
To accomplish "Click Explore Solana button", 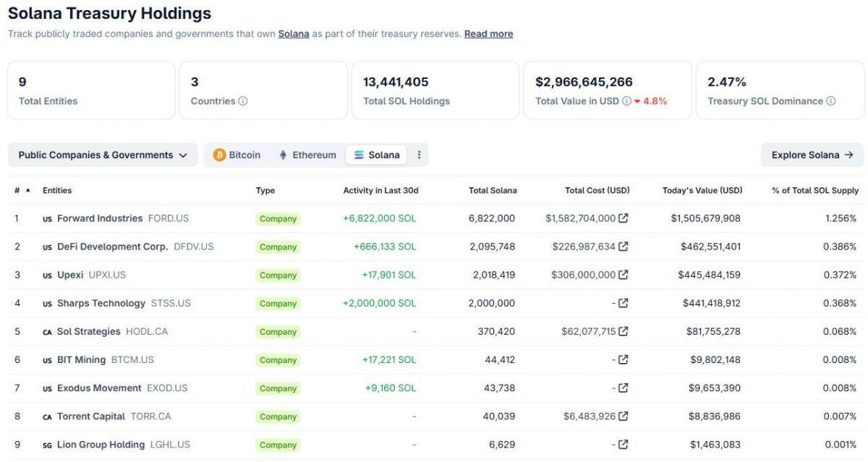I will coord(812,155).
